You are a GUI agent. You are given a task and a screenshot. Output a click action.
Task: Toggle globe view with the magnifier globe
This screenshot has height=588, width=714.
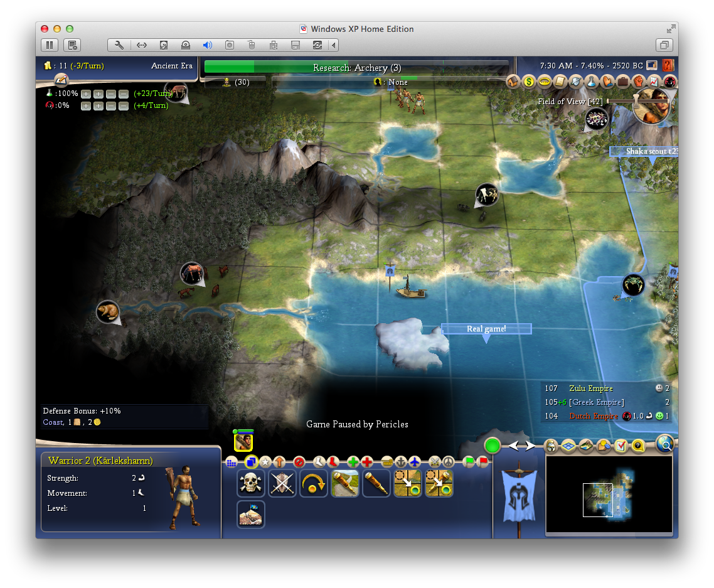click(x=665, y=443)
